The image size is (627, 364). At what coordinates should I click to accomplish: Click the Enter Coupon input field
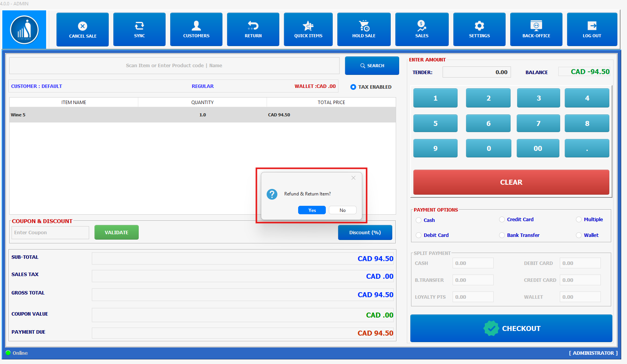(x=50, y=233)
